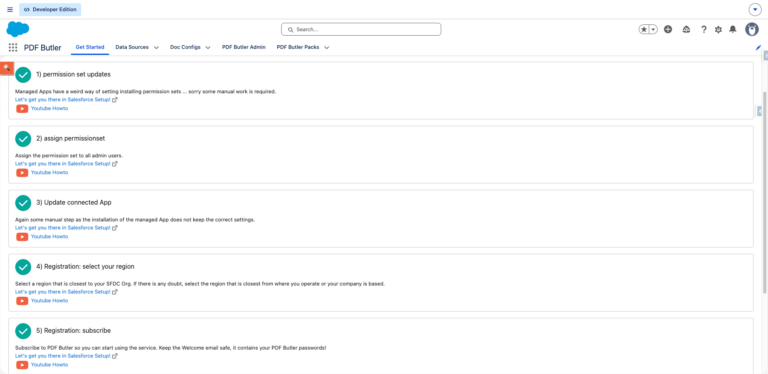Open the hamburger menu at top left
Viewport: 768px width, 374px height.
(x=10, y=9)
